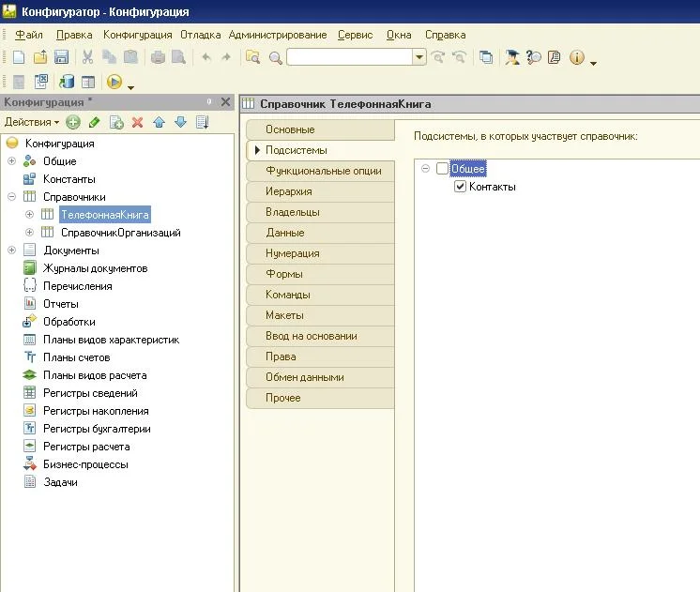Click the Save floppy disk icon
Image resolution: width=700 pixels, height=592 pixels.
[x=61, y=57]
